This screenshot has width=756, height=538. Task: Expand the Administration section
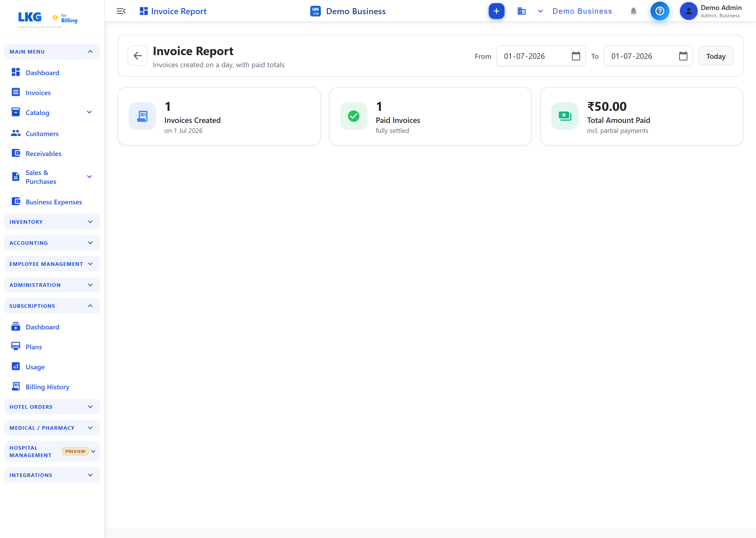(x=52, y=284)
